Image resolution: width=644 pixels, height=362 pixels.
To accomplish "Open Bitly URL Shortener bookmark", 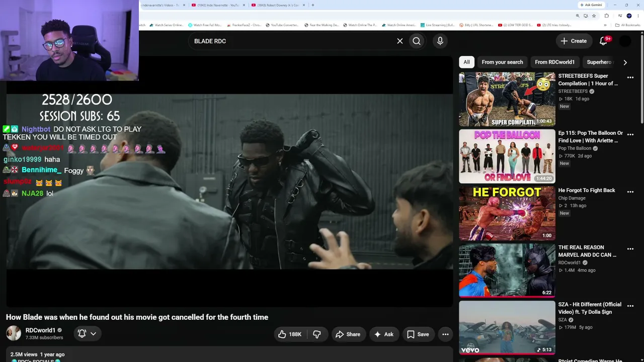I will (476, 25).
